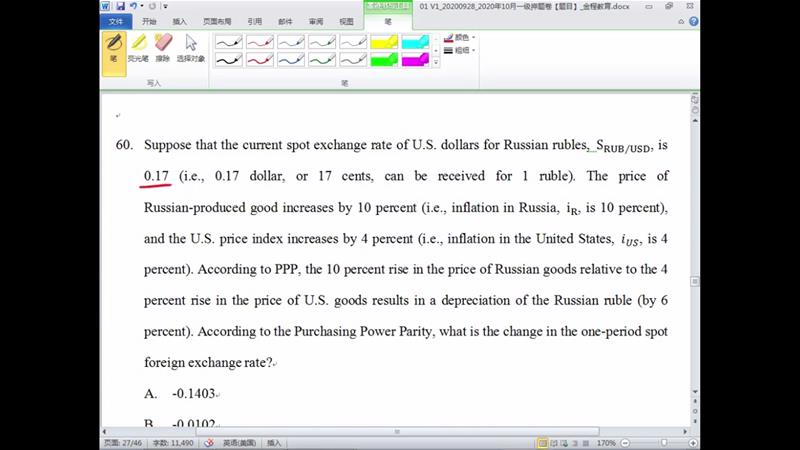Select the Pen (笔) writing tool
This screenshot has width=800, height=450.
[113, 47]
